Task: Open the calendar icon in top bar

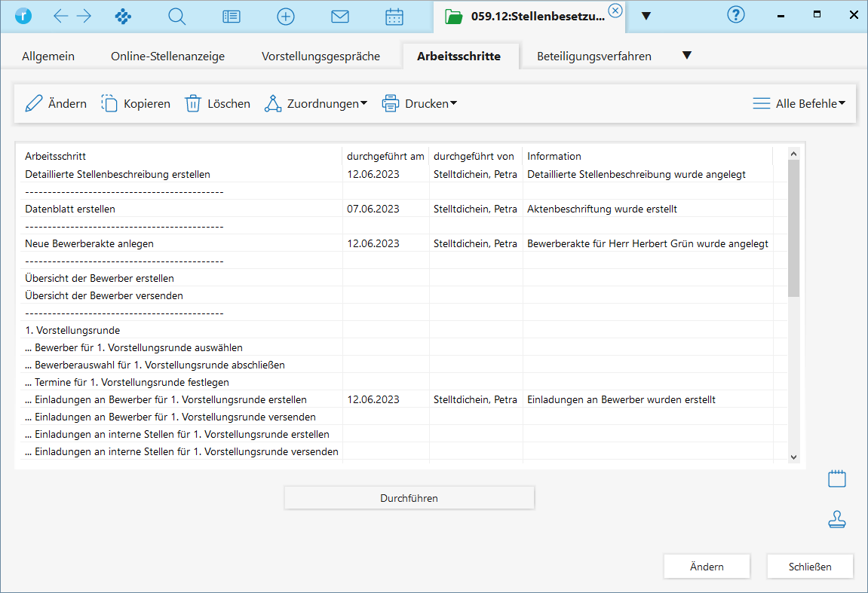Action: coord(394,17)
